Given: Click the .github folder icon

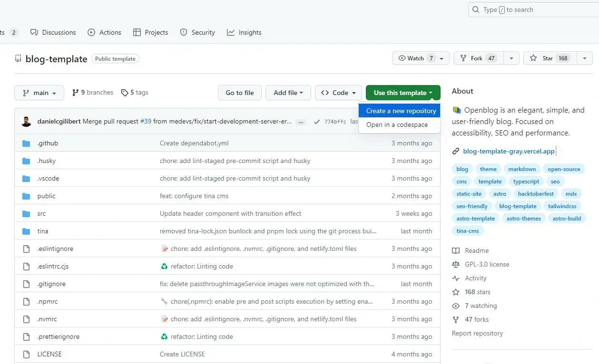Looking at the screenshot, I should coord(27,143).
